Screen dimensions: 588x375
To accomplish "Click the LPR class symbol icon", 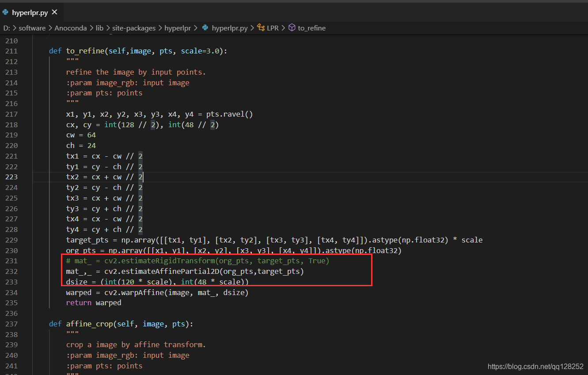I will 261,28.
